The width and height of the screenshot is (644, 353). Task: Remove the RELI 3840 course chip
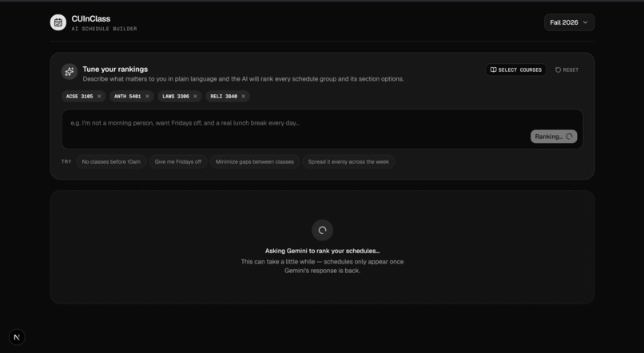pos(243,97)
